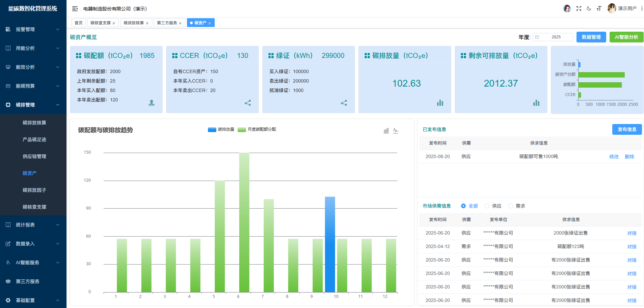Viewport: 644px width, 308px height.
Task: Select the 需求 radio filter
Action: pos(511,206)
